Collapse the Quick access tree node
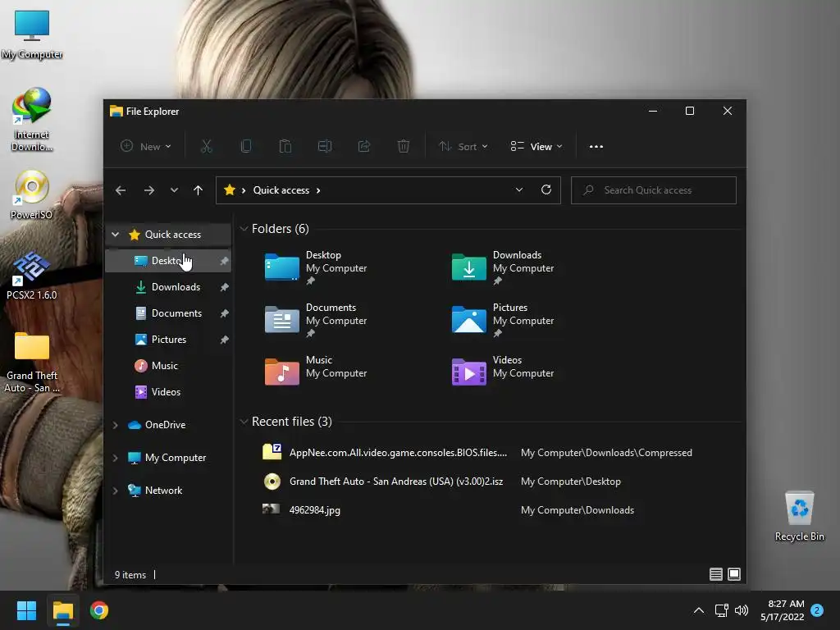 115,234
